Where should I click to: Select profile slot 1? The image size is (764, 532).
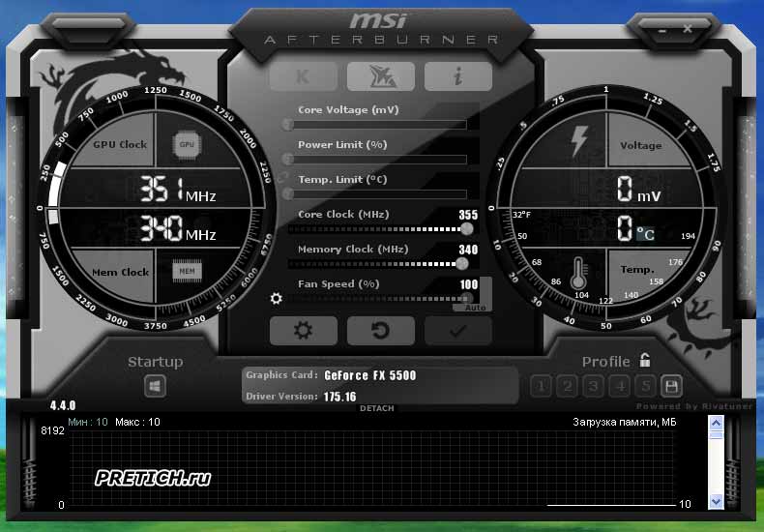[541, 387]
